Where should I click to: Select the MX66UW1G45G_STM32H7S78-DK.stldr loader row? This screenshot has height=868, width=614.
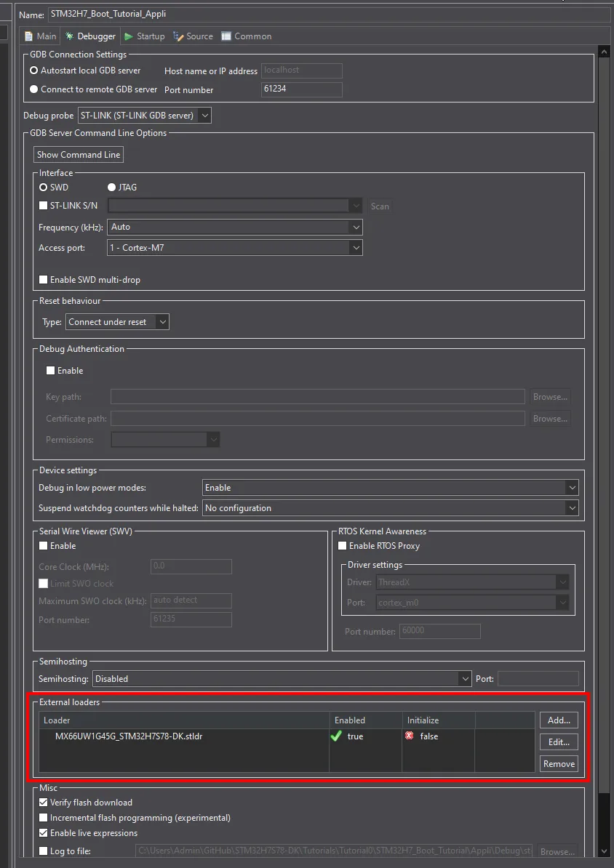coord(287,736)
